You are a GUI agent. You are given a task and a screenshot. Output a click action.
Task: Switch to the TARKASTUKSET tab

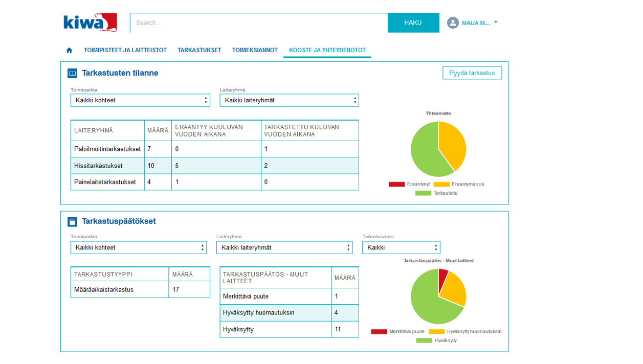[x=199, y=50]
